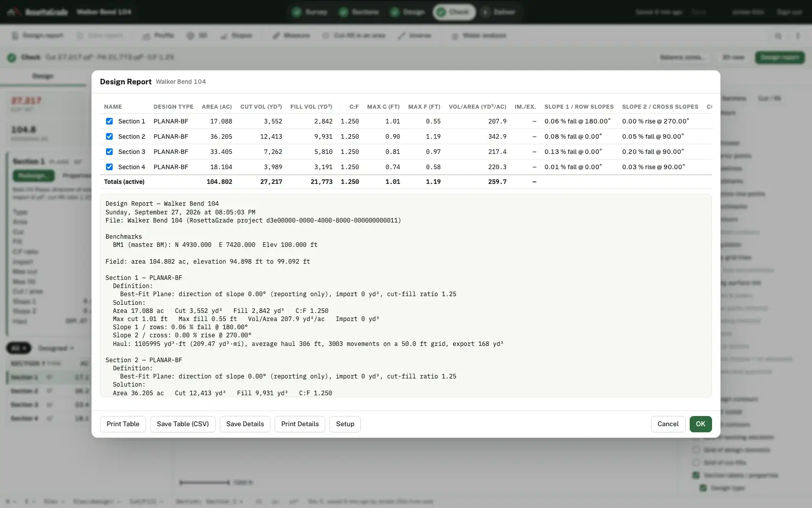Click the DESIGN TYPE column header
The image size is (812, 508).
click(174, 107)
